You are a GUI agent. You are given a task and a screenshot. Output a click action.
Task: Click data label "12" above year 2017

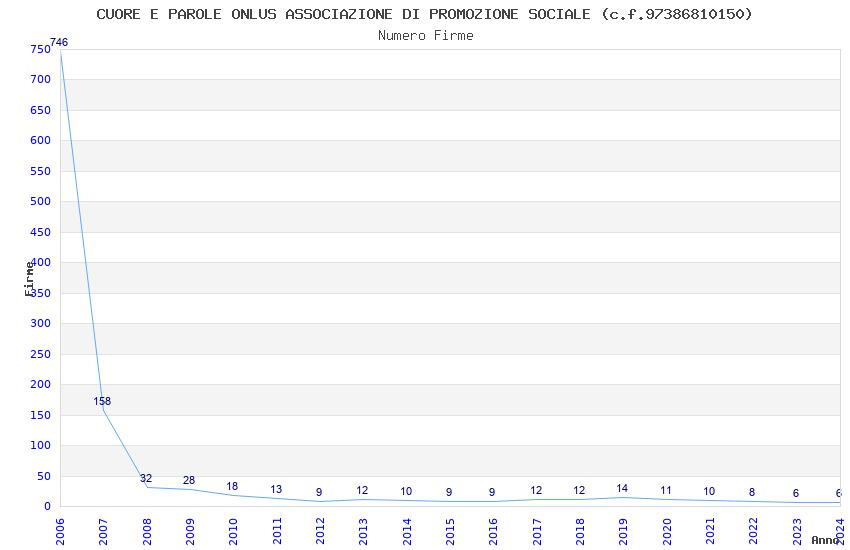coord(536,490)
